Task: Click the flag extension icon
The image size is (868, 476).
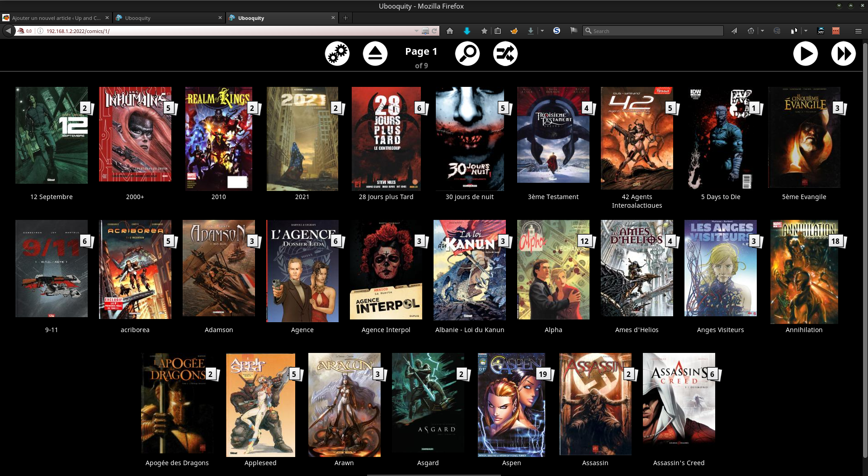Action: (574, 30)
